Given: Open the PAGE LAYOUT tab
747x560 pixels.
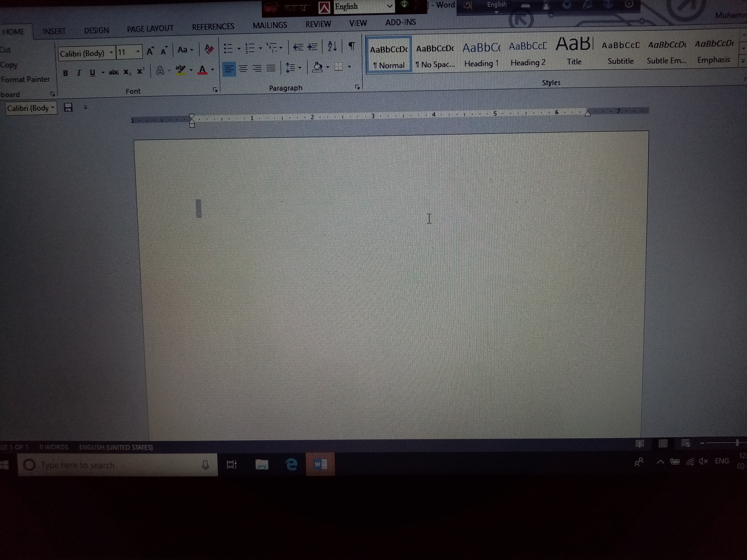Looking at the screenshot, I should pos(150,29).
